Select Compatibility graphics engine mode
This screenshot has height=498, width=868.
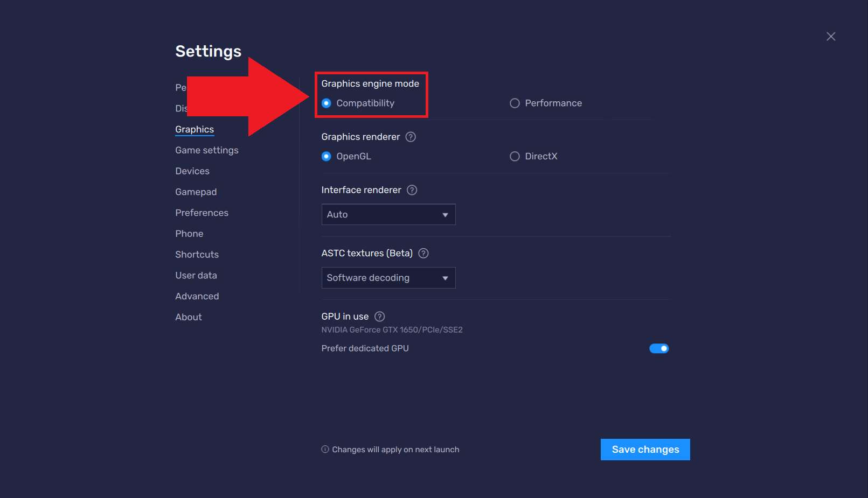coord(327,103)
